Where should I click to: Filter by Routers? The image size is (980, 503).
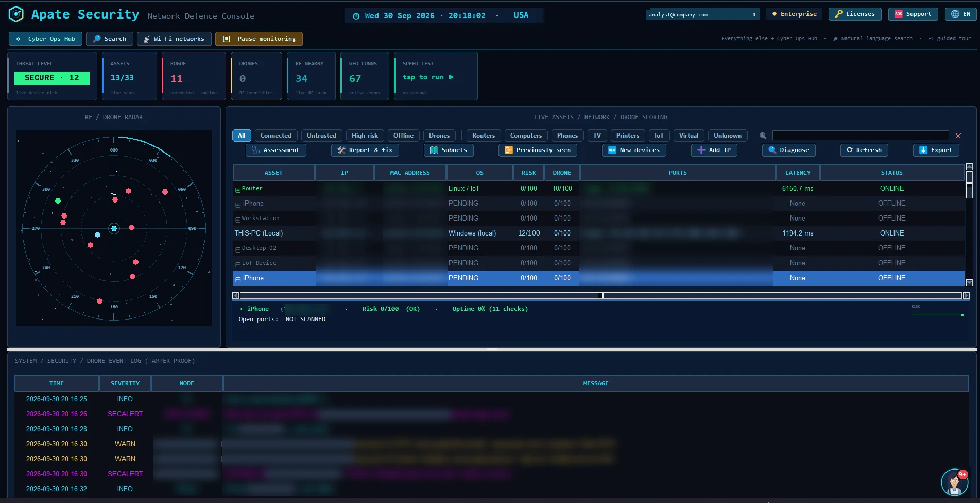[x=484, y=136]
